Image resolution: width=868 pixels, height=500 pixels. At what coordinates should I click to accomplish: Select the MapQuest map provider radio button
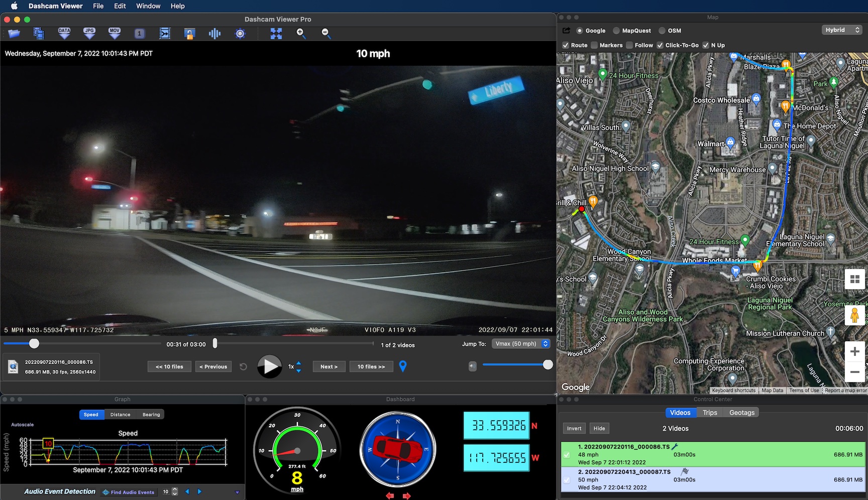coord(616,31)
